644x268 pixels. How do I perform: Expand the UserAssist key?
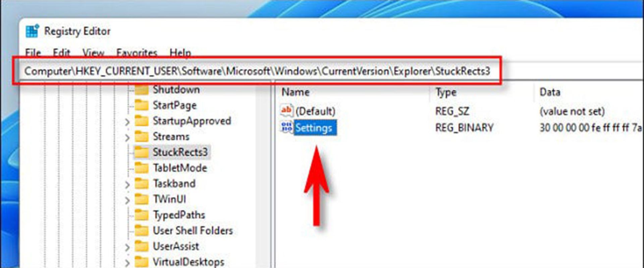tap(127, 248)
